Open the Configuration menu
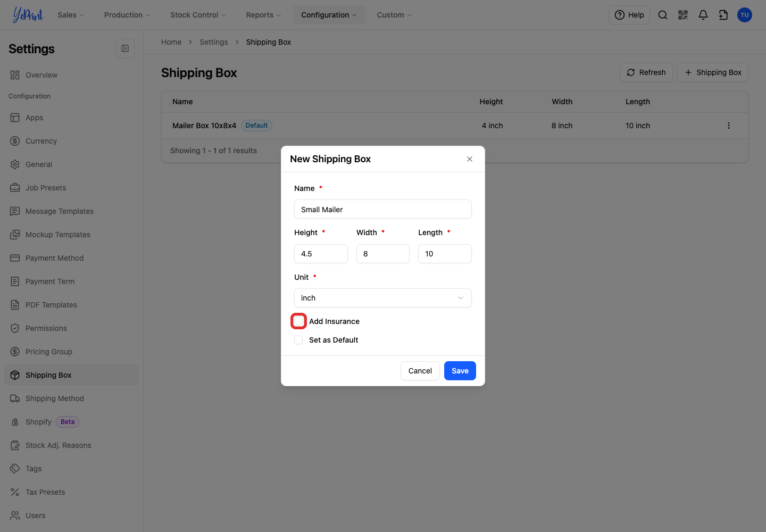This screenshot has width=766, height=532. click(329, 15)
